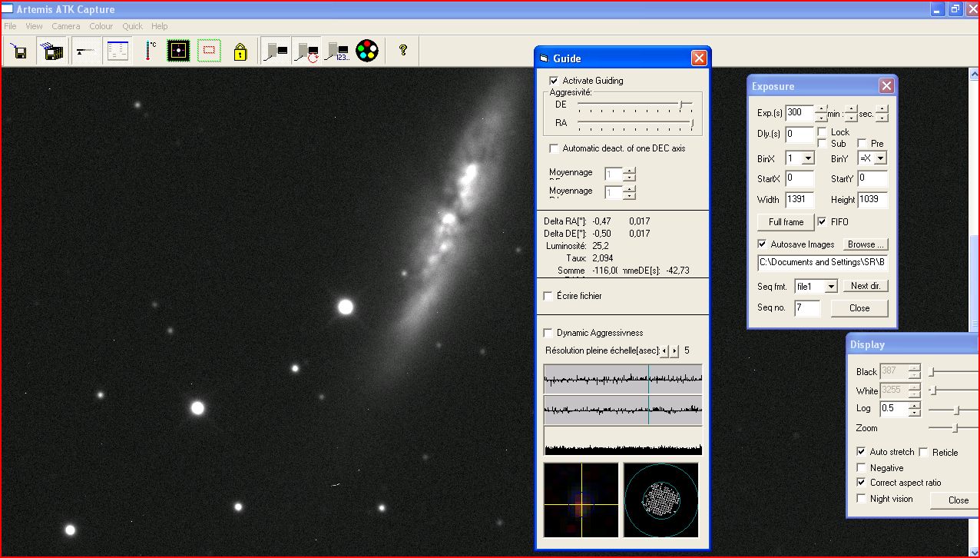Click the question mark help icon
This screenshot has width=980, height=558.
tap(402, 51)
